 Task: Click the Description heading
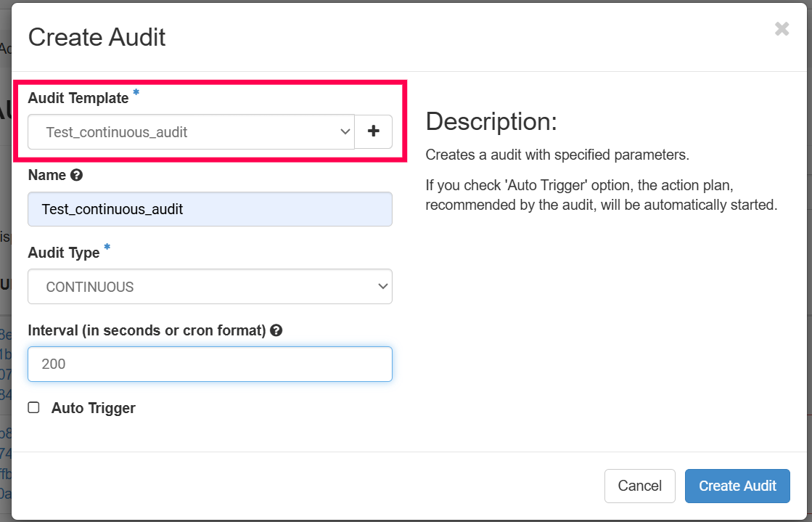(491, 122)
